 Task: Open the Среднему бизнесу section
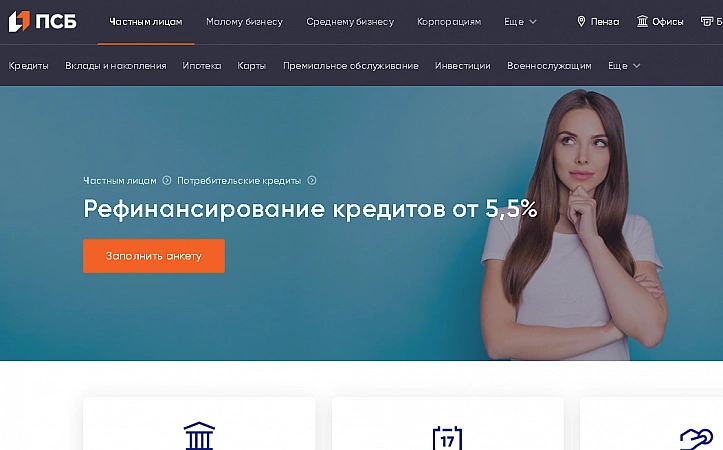click(x=350, y=22)
